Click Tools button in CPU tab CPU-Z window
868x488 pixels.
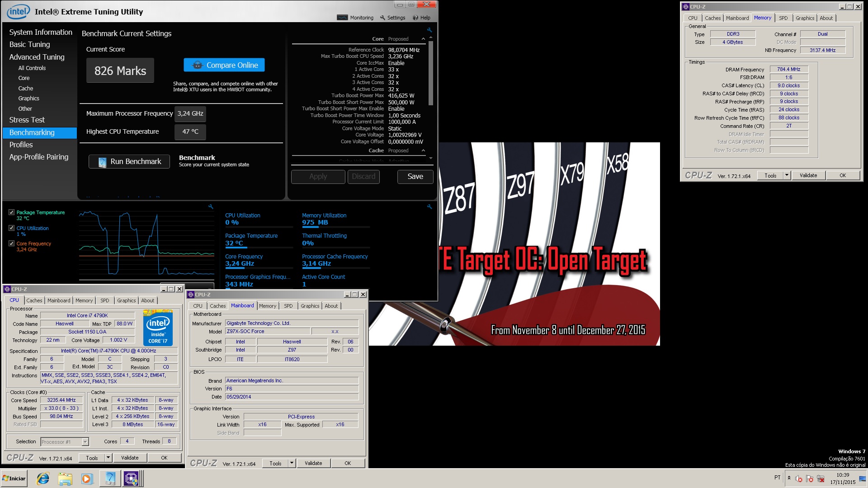pos(92,458)
